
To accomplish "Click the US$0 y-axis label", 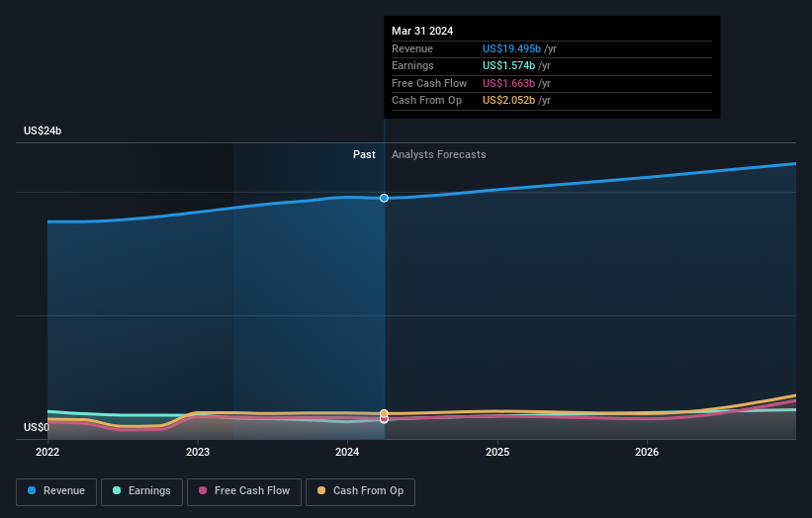I will coord(37,427).
